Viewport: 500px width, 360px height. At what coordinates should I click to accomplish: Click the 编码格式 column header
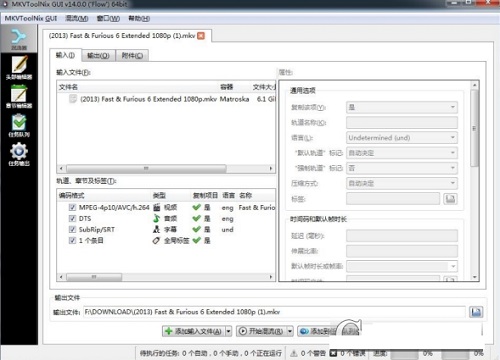point(72,196)
